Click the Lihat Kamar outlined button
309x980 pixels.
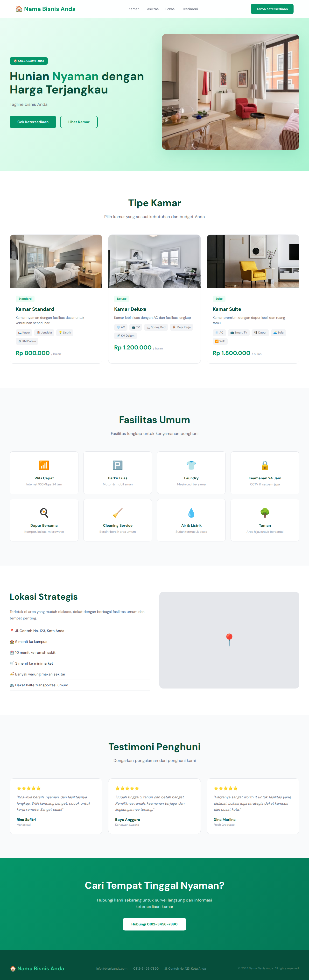click(79, 122)
